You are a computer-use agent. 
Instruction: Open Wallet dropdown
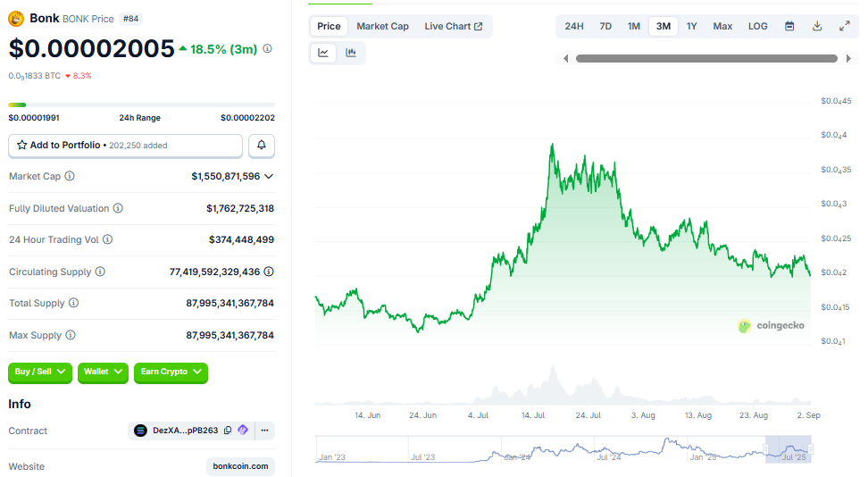(x=103, y=372)
